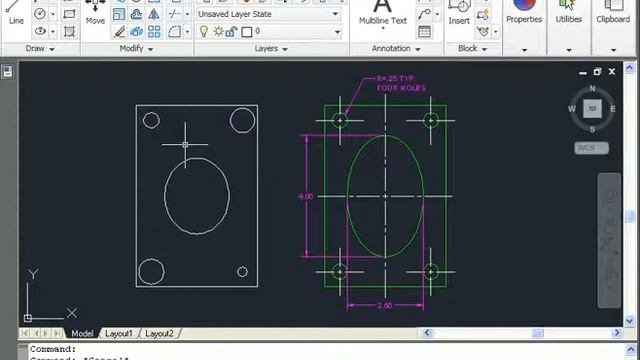Viewport: 640px width, 360px height.
Task: Expand the Draw panel
Action: [x=40, y=49]
